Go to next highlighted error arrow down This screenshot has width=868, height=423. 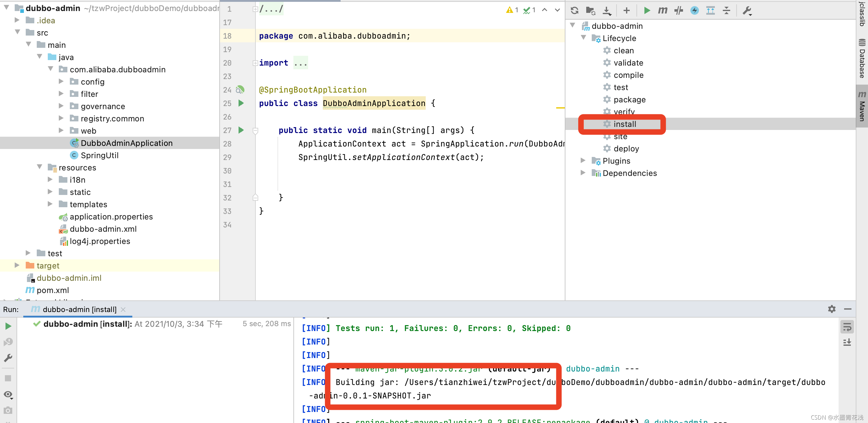point(557,10)
